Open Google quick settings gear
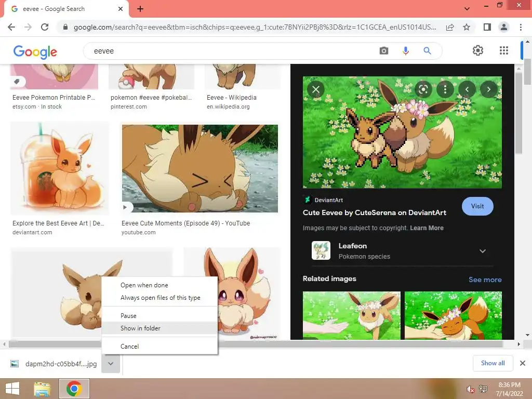532x399 pixels. pyautogui.click(x=478, y=50)
